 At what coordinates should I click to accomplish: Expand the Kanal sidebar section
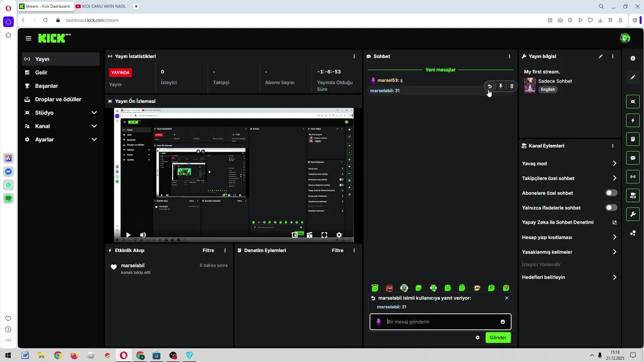[60, 126]
